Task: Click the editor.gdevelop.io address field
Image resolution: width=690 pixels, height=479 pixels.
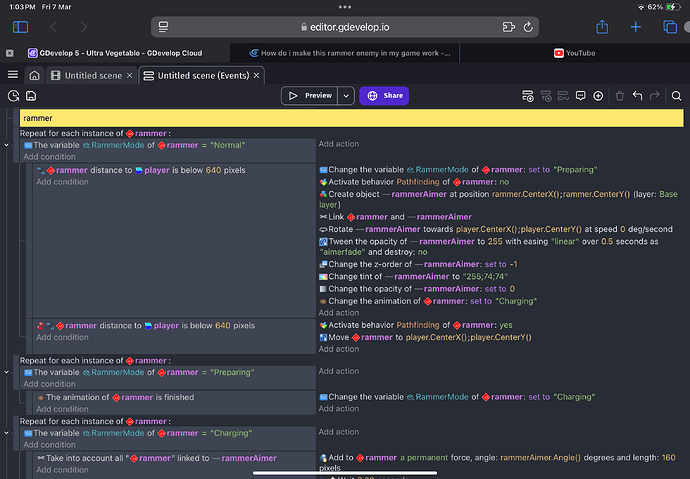Action: click(x=345, y=27)
